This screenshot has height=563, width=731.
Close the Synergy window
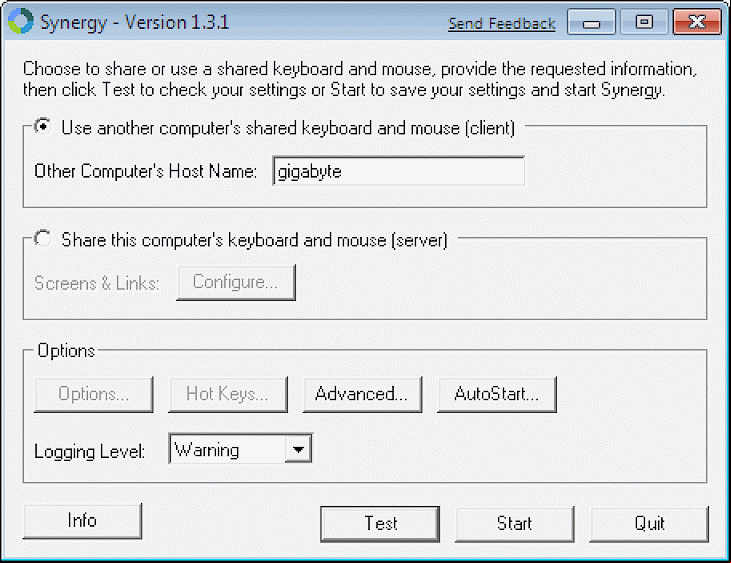tap(697, 22)
